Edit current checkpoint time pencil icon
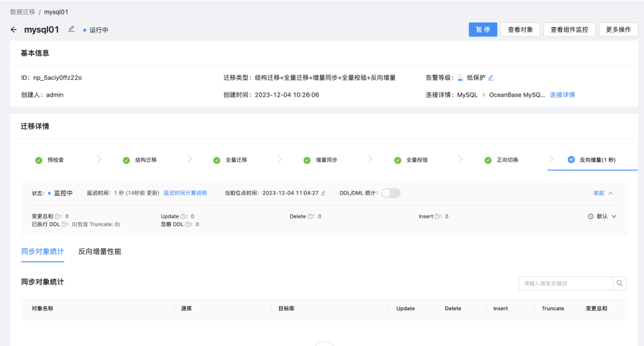The height and width of the screenshot is (346, 644). click(x=323, y=193)
